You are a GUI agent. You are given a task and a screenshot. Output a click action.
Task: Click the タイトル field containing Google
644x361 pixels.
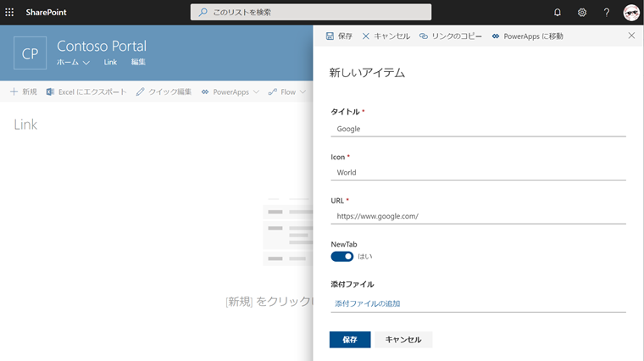click(x=478, y=129)
